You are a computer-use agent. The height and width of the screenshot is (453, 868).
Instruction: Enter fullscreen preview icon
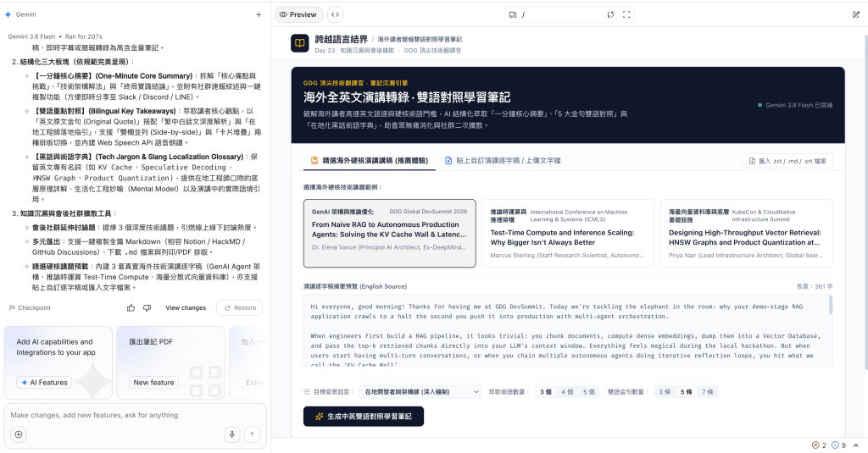[x=626, y=15]
